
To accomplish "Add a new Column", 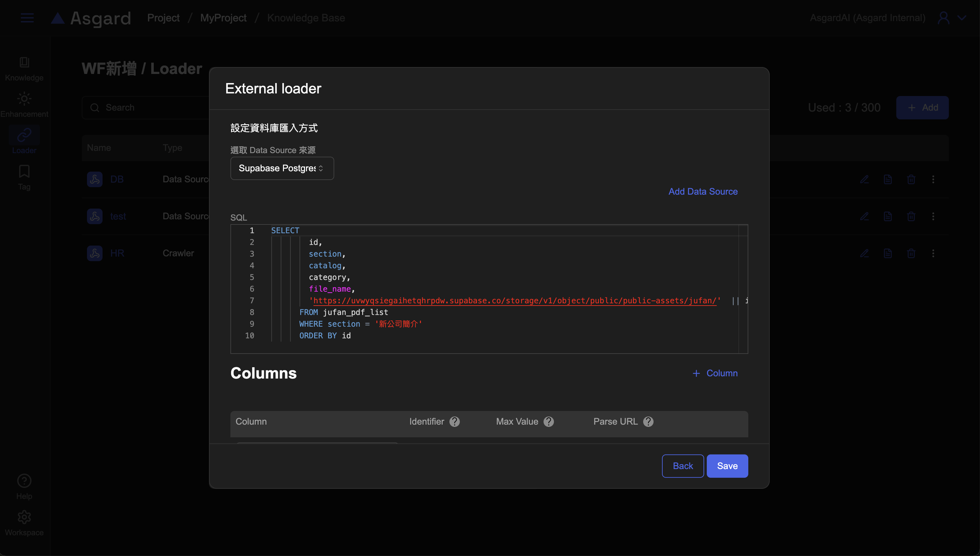I will tap(715, 373).
